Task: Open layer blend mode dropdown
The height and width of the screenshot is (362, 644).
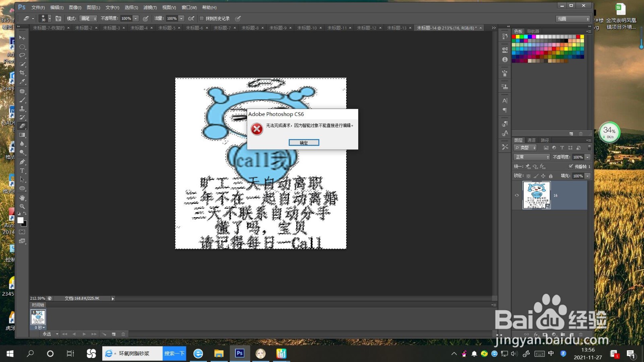Action: [x=532, y=157]
